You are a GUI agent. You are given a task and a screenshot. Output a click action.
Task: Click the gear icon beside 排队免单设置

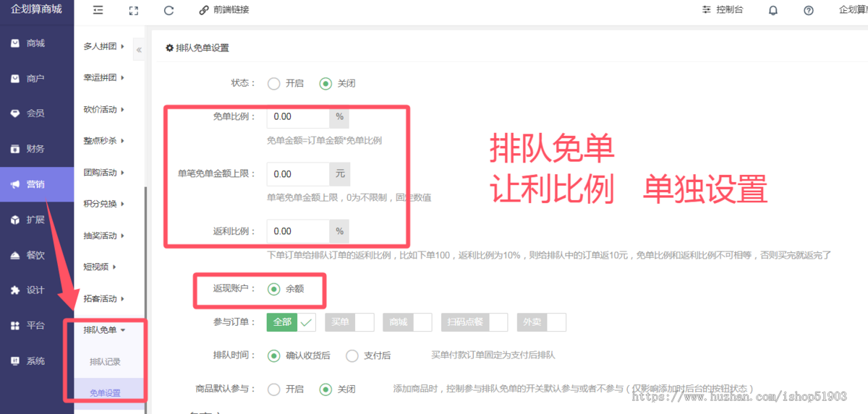coord(169,48)
